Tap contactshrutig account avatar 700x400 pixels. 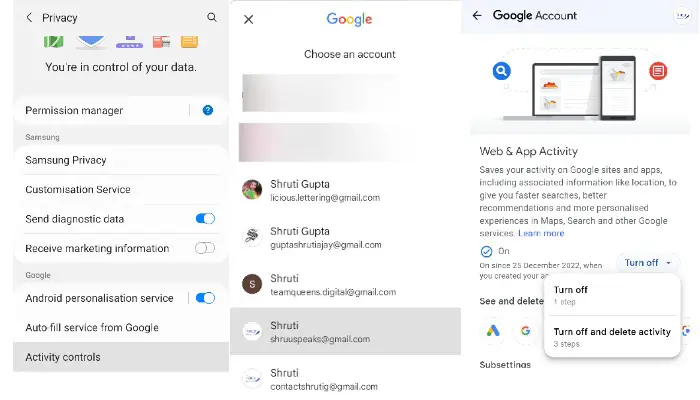tap(252, 379)
